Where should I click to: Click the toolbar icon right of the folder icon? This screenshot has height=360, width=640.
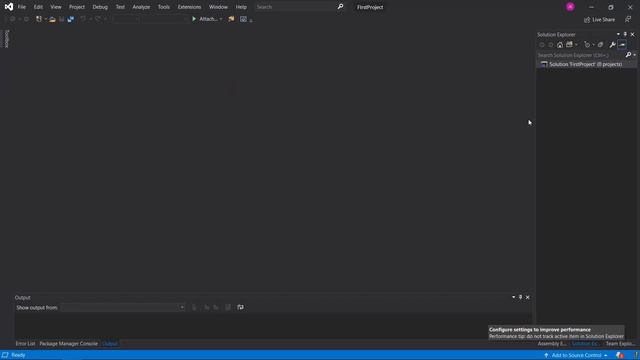point(243,19)
